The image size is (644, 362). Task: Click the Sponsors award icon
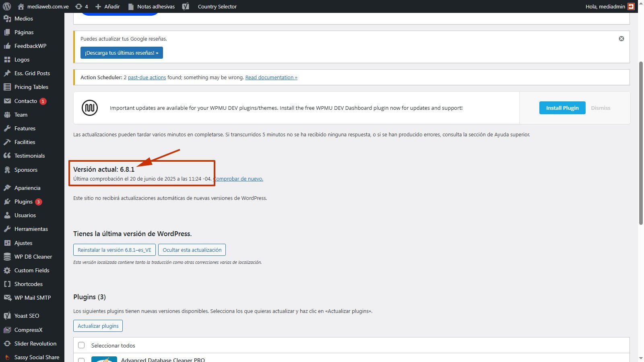[x=7, y=170]
